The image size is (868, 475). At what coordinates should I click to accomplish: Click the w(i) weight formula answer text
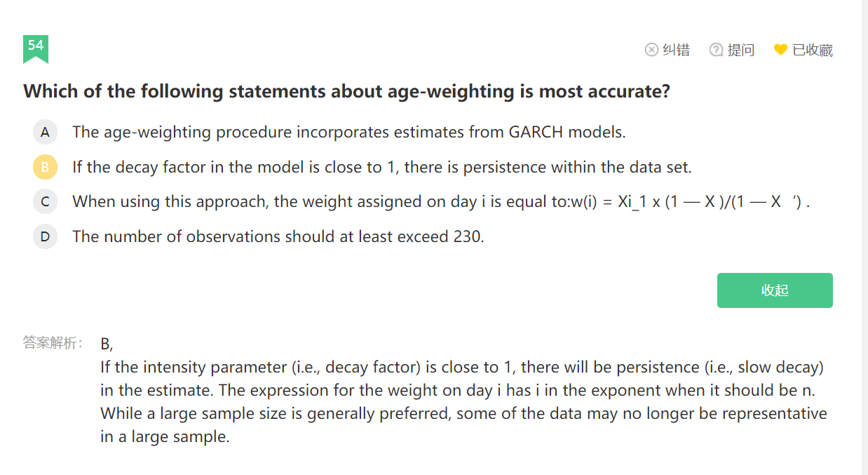point(441,202)
